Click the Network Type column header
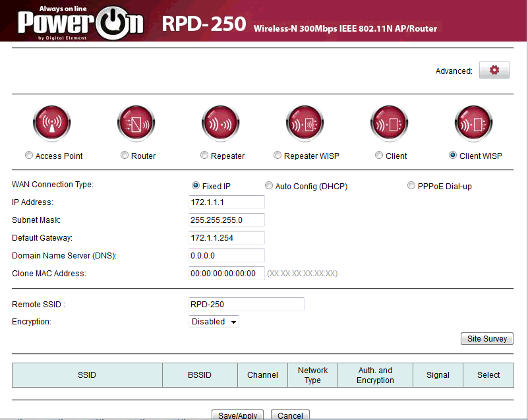The height and width of the screenshot is (420, 528). coord(313,375)
